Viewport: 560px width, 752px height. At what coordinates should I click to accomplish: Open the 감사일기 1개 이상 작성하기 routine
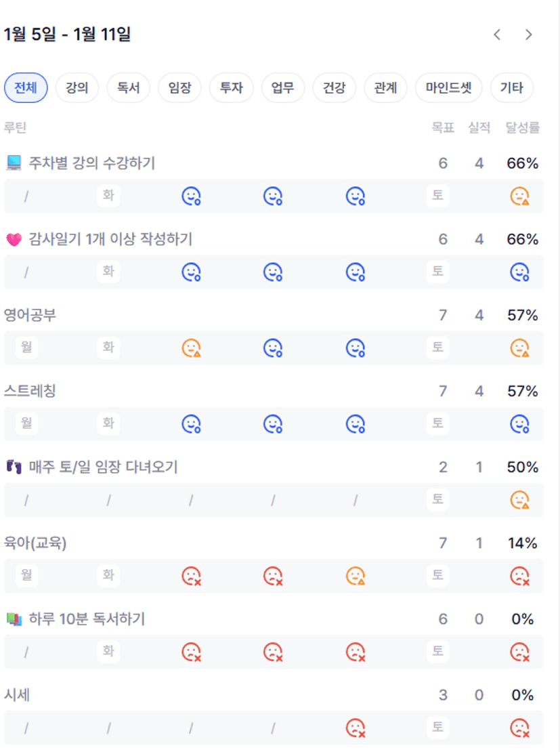[x=110, y=239]
